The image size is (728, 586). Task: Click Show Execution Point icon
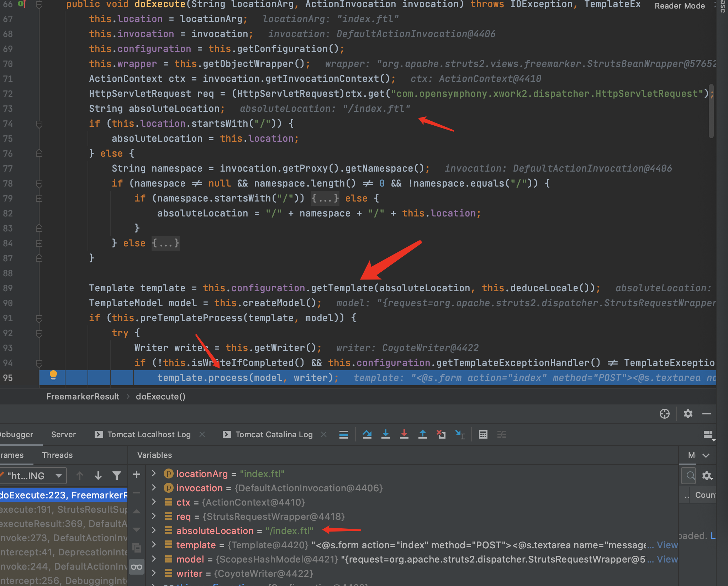click(343, 434)
